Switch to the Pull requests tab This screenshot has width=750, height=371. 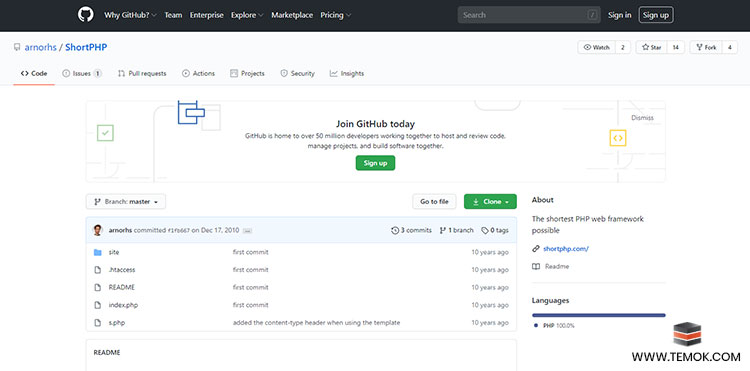click(142, 74)
